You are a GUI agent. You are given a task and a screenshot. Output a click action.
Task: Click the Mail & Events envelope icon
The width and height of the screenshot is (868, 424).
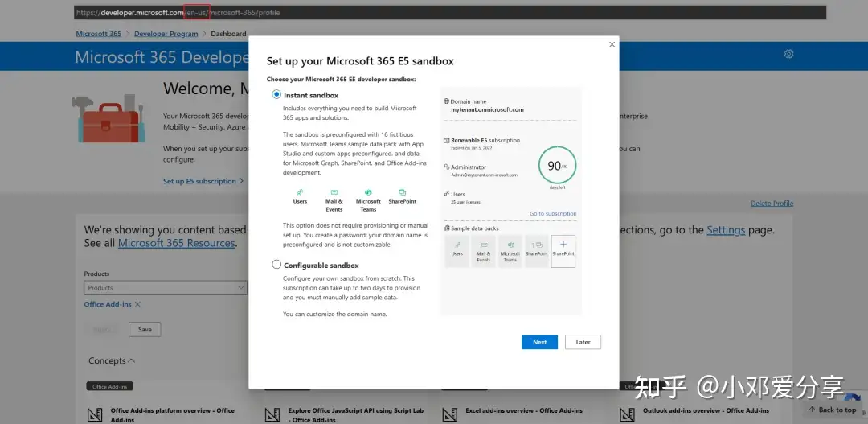[x=334, y=191]
